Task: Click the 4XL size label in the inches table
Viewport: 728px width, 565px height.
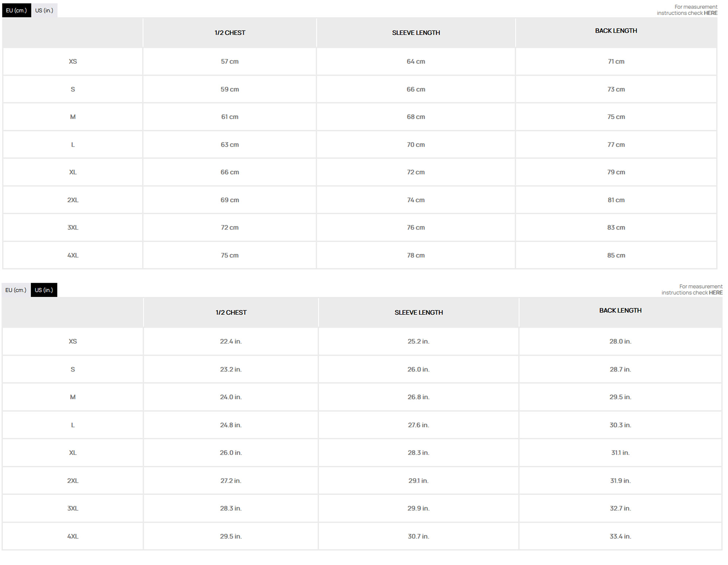Action: tap(73, 536)
